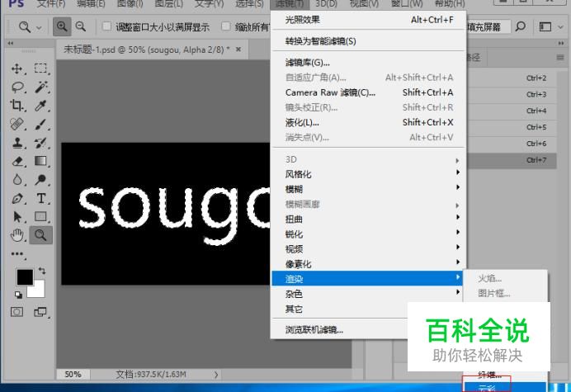The image size is (571, 392).
Task: Click the zoom-in magnifier in options bar
Action: (62, 26)
